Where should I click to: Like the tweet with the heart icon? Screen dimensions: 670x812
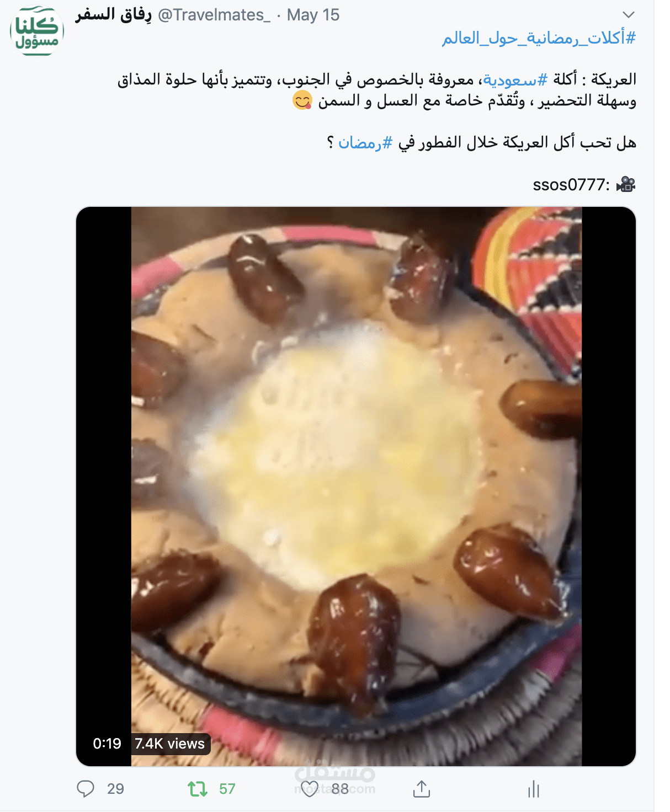point(310,789)
